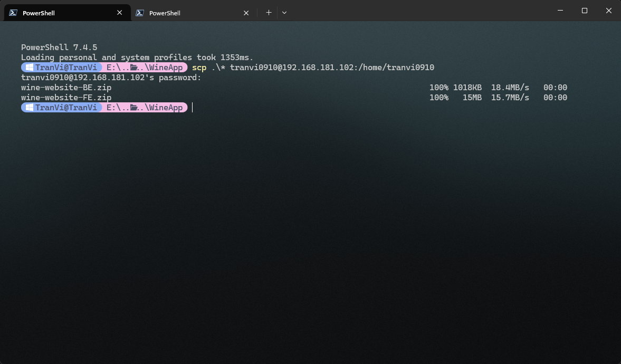
Task: Click the PowerShell icon on the first tab
Action: 13,13
